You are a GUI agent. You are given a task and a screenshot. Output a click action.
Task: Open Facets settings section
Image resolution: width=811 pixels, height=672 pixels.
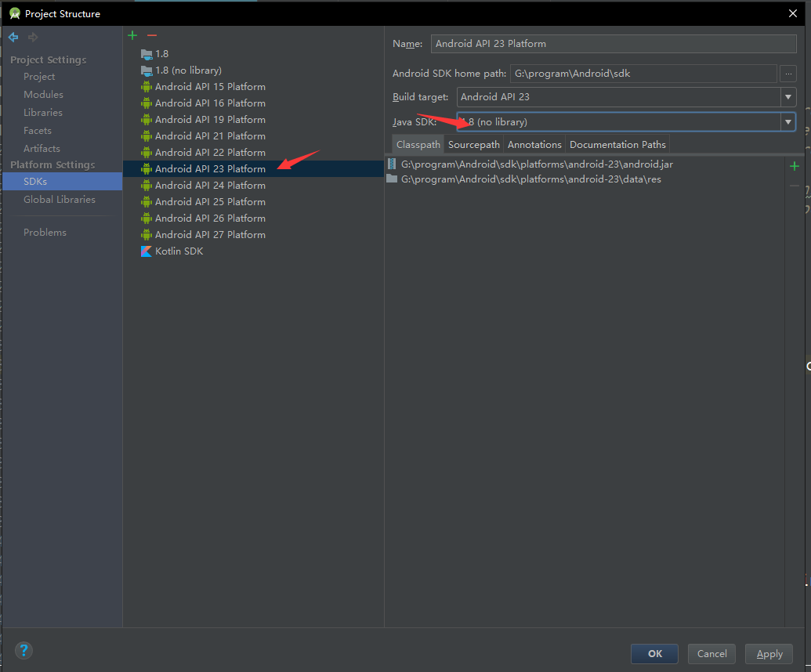click(x=38, y=131)
